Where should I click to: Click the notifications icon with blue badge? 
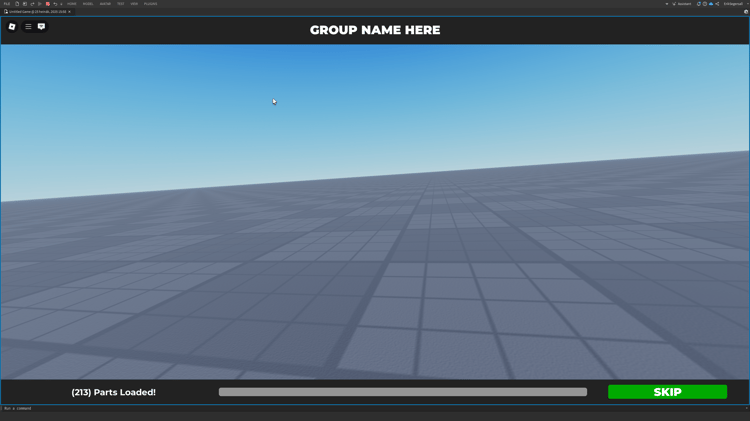pyautogui.click(x=699, y=4)
